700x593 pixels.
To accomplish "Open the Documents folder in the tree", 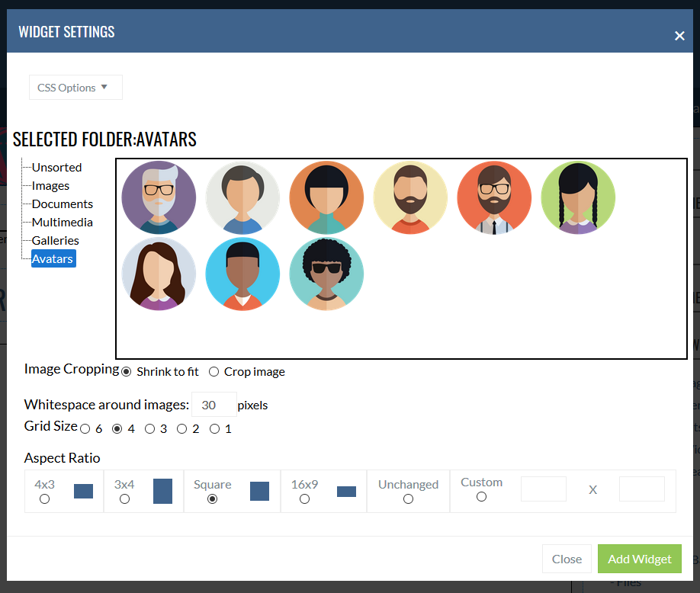I will [x=63, y=204].
